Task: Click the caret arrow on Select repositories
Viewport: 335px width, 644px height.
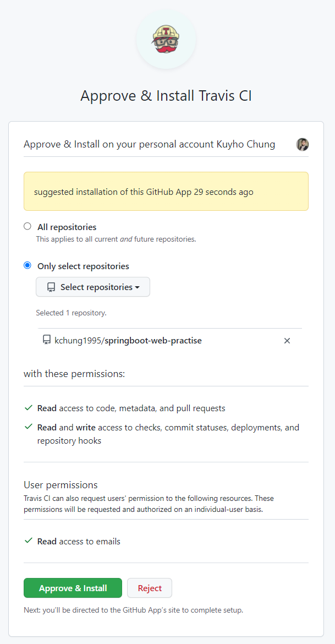Action: tap(137, 287)
